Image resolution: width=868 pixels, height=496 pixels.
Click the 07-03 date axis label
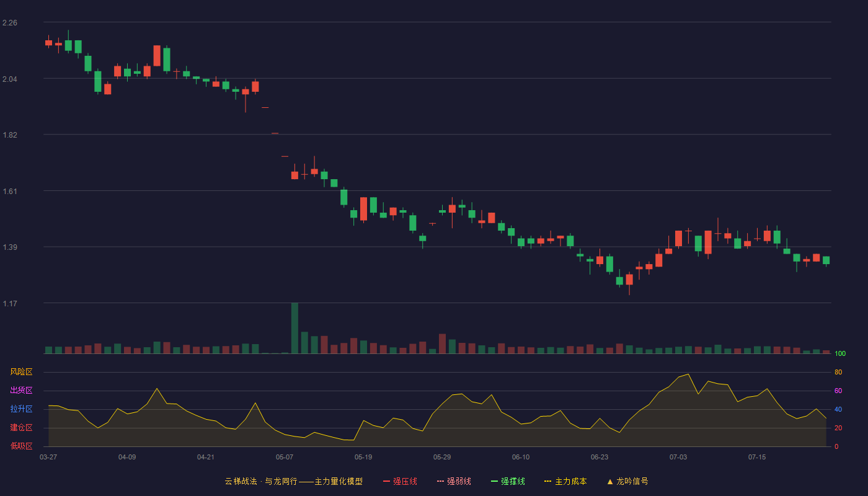pos(678,457)
